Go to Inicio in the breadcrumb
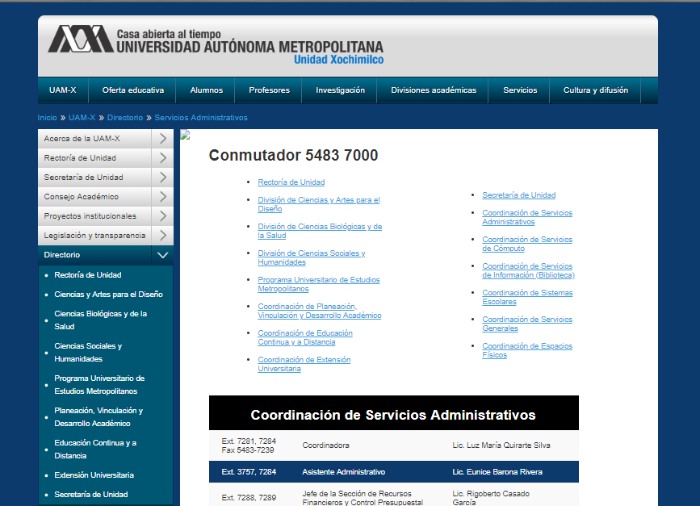Viewport: 700px width, 506px height. 47,117
